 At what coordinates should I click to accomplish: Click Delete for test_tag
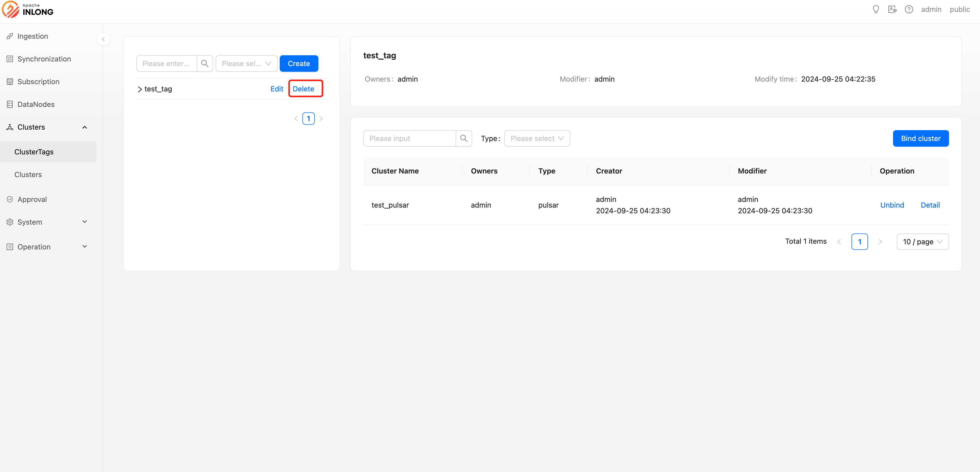point(303,89)
